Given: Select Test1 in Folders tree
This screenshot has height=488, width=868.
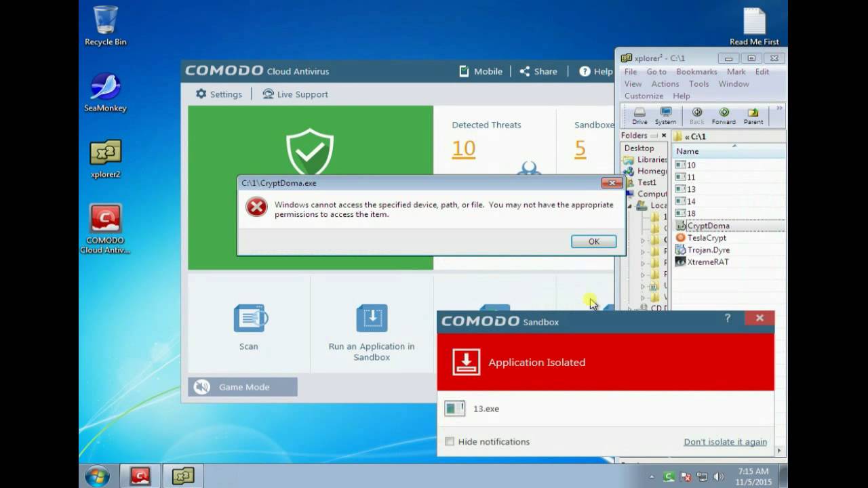Looking at the screenshot, I should click(x=641, y=182).
